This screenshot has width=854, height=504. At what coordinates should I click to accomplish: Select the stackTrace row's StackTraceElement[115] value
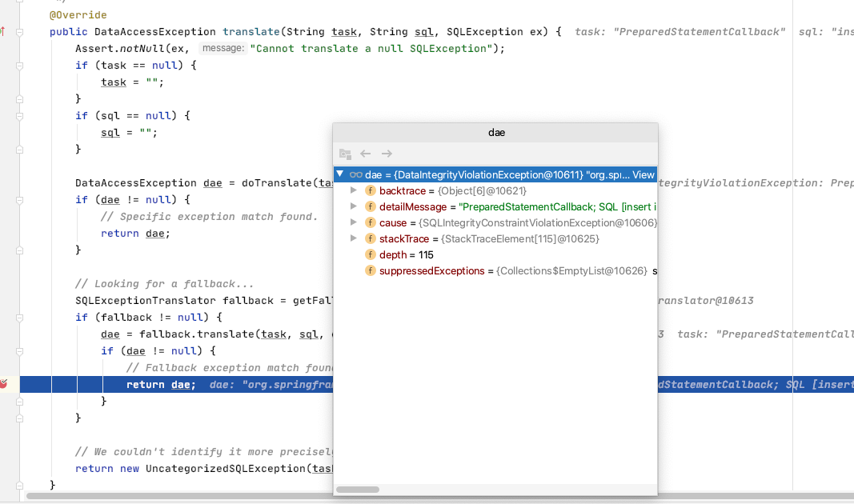point(520,239)
